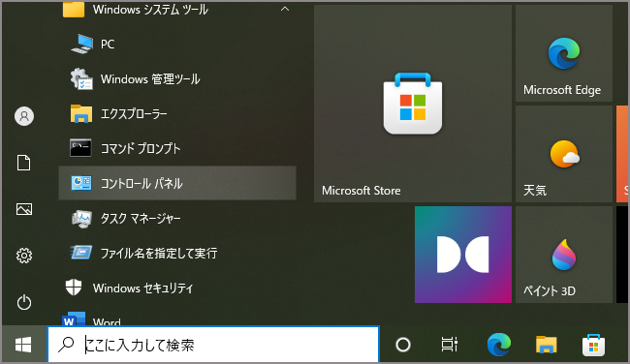Open the 天気 weather tile
The height and width of the screenshot is (364, 630).
[564, 154]
